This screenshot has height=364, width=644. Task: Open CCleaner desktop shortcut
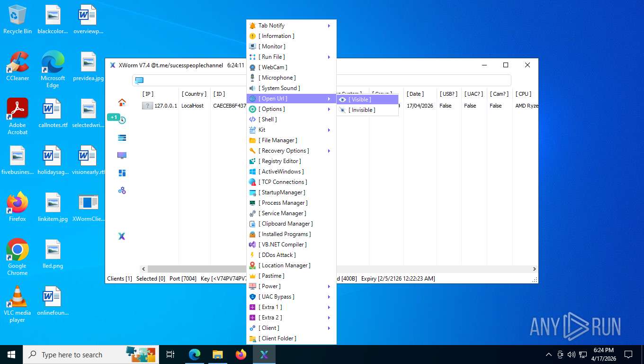pyautogui.click(x=18, y=66)
